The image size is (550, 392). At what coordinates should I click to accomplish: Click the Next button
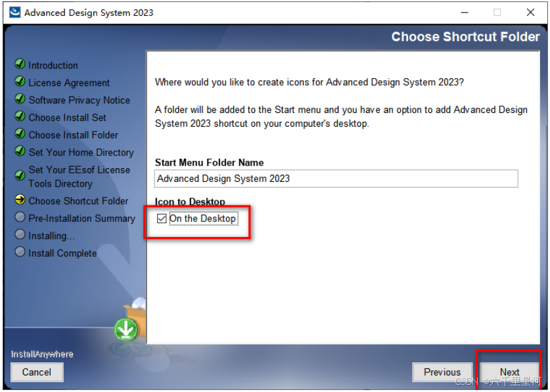509,372
